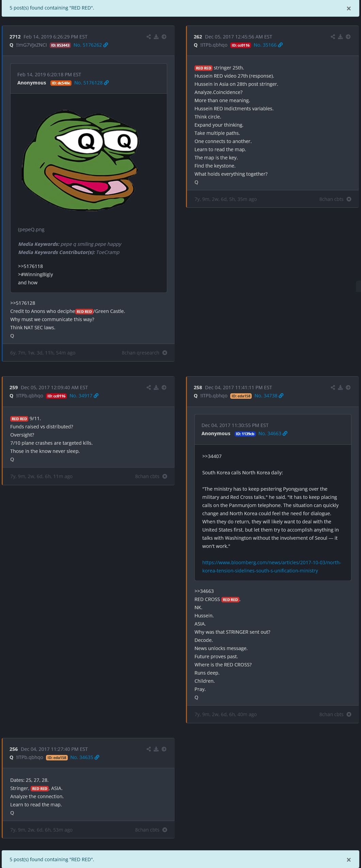Open post link No. 34917
This screenshot has width=361, height=868.
(81, 396)
